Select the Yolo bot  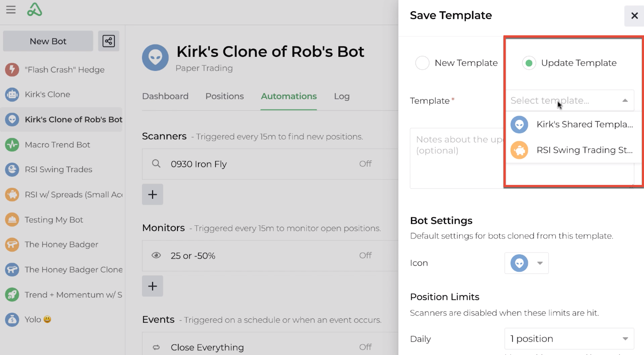tap(33, 320)
